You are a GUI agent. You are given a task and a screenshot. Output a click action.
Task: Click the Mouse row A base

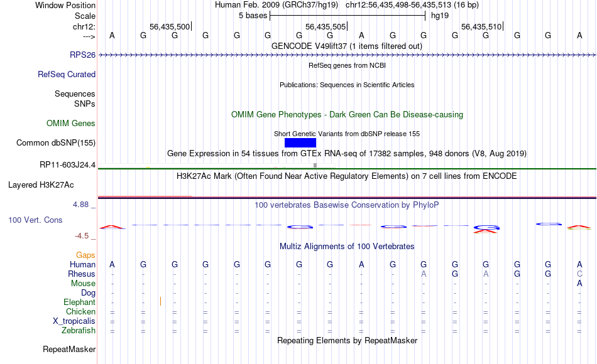[579, 284]
